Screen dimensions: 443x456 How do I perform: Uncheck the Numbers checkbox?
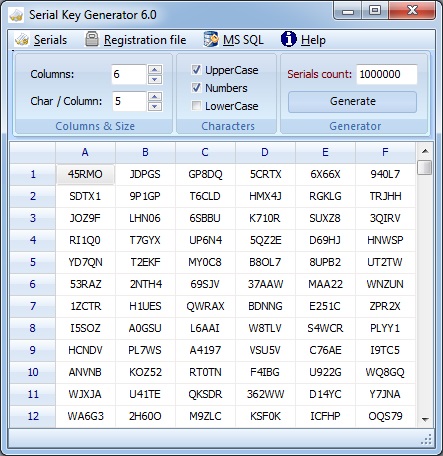pyautogui.click(x=196, y=88)
